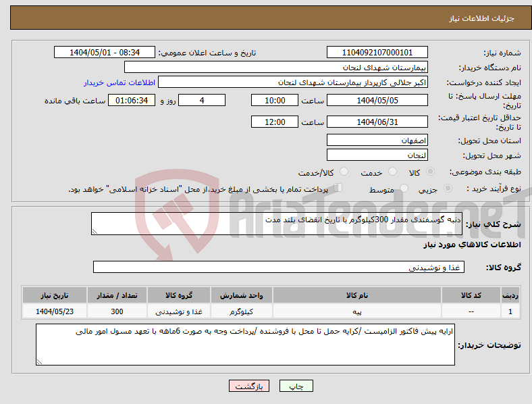Screen dimensions: 532x404
Task: Click the remaining days field 4
Action: pos(202,100)
